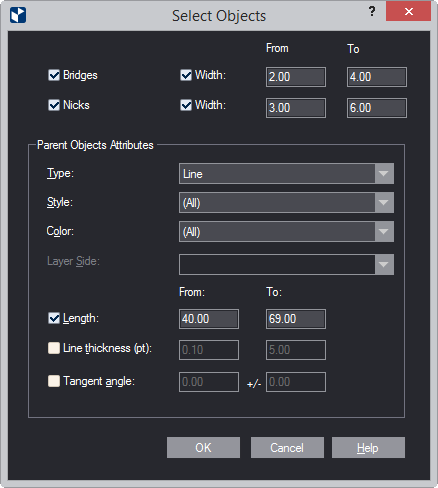Enable the Line thickness (pt) checkbox

(x=54, y=348)
